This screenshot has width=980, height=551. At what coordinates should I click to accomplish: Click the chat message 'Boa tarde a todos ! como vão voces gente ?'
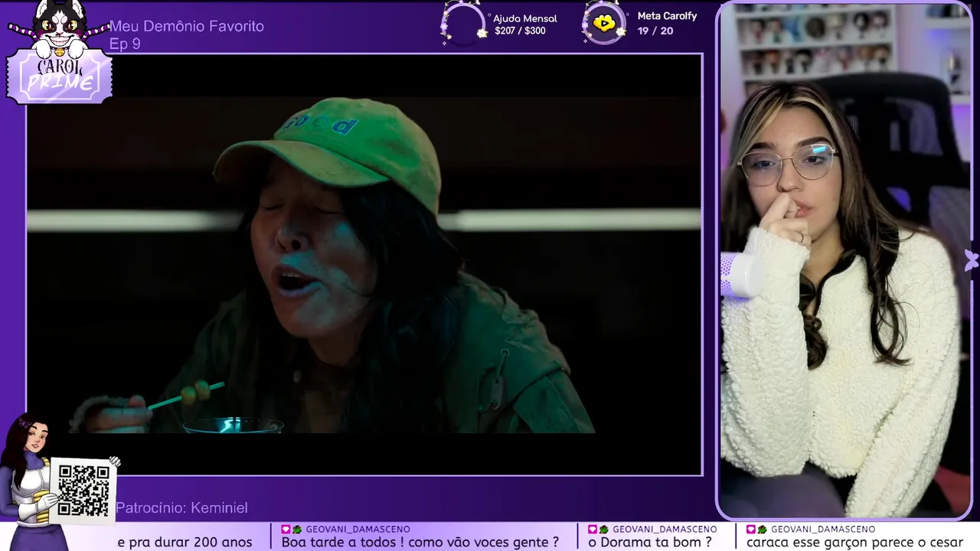pyautogui.click(x=420, y=542)
